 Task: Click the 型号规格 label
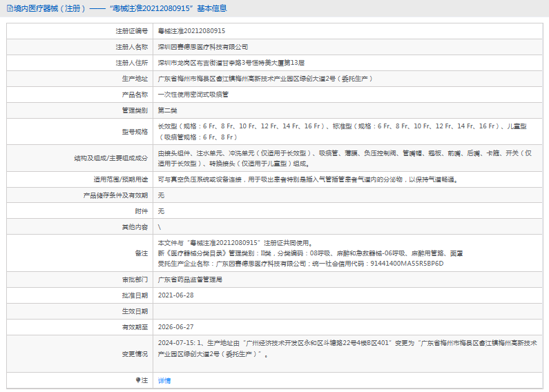pos(135,132)
